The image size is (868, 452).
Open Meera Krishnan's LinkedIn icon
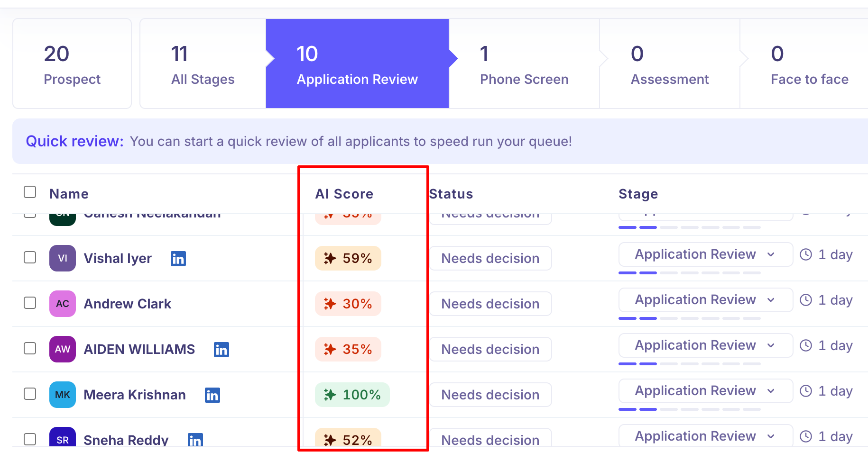pos(212,395)
